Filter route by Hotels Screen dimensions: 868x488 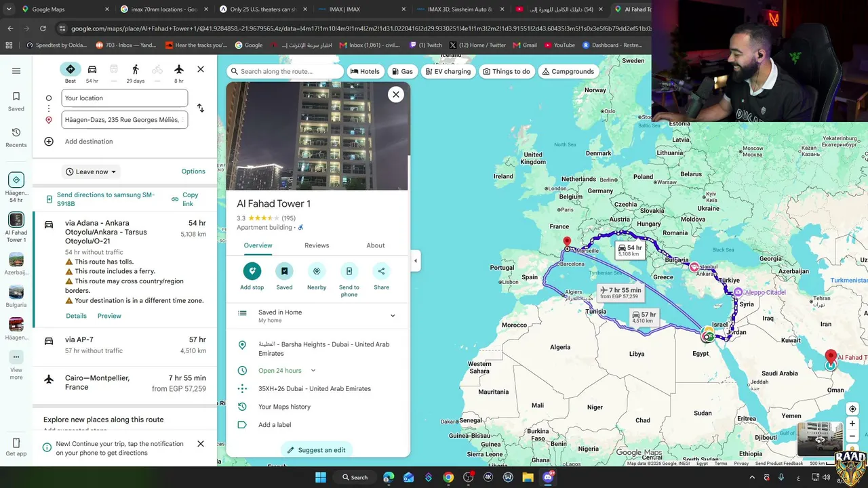coord(365,71)
